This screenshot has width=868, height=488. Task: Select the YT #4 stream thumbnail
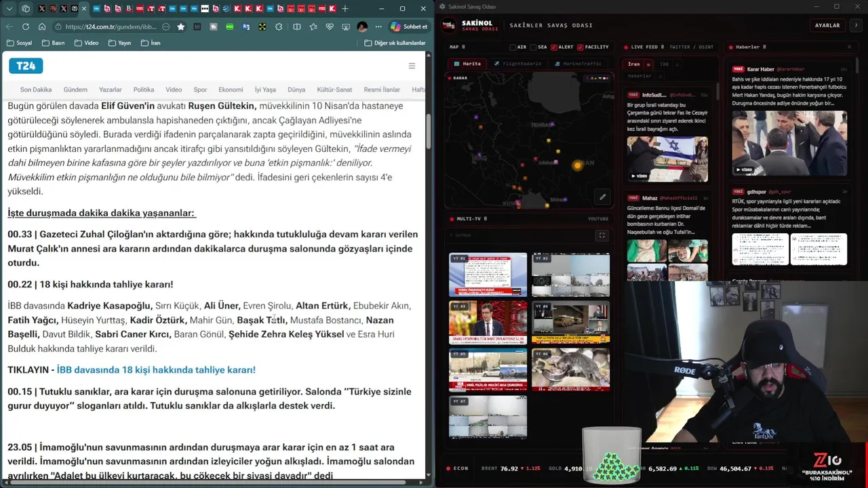[x=570, y=322]
